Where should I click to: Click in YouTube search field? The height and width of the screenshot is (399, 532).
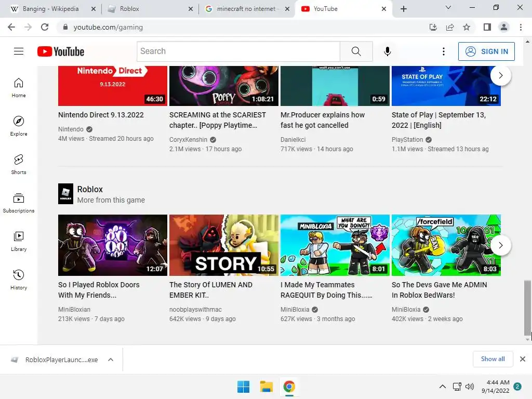(x=238, y=51)
